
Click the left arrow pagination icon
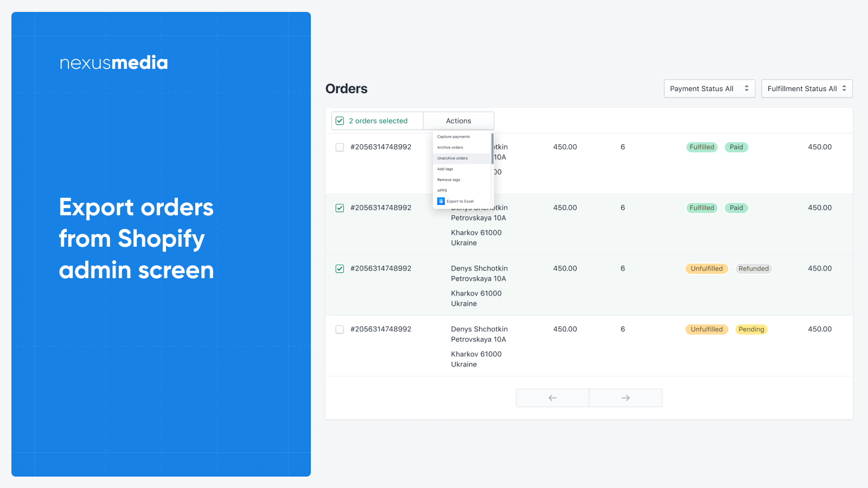(552, 397)
